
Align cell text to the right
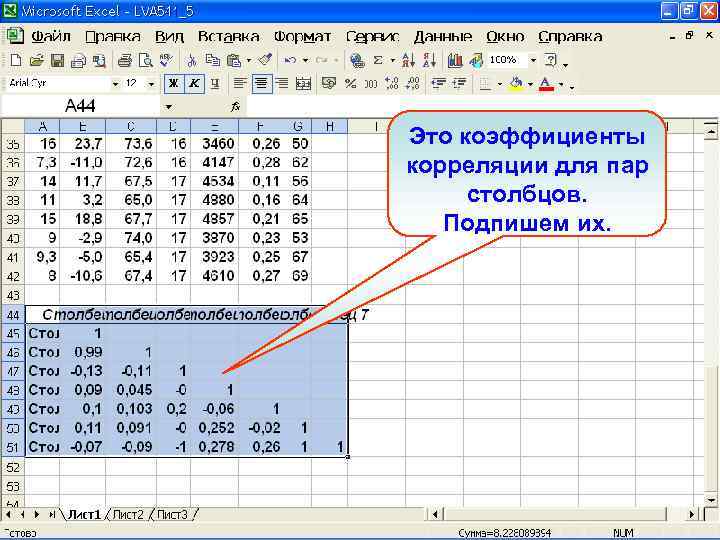[x=282, y=84]
